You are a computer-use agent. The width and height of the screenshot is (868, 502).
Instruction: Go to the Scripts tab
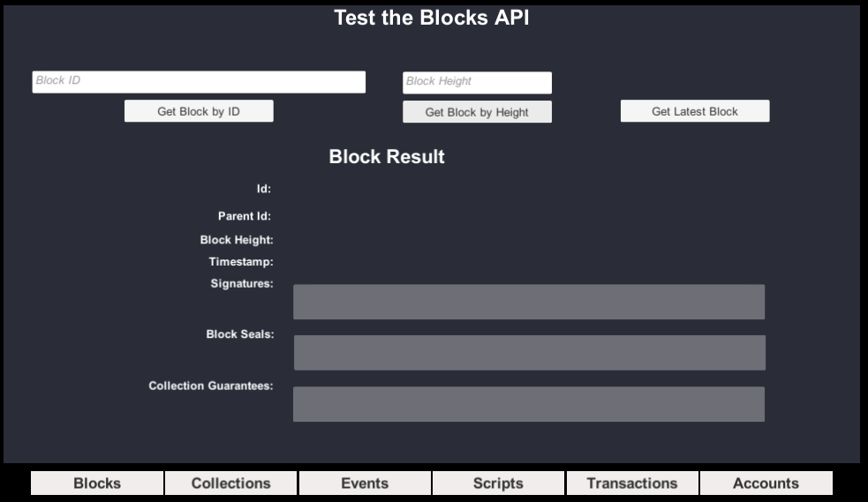498,483
